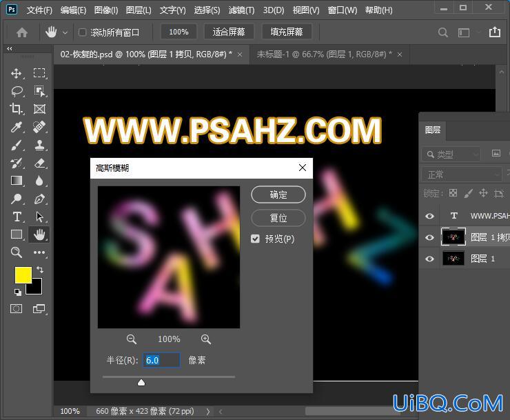510x420 pixels.
Task: Expand the status bar info arrow
Action: point(208,412)
